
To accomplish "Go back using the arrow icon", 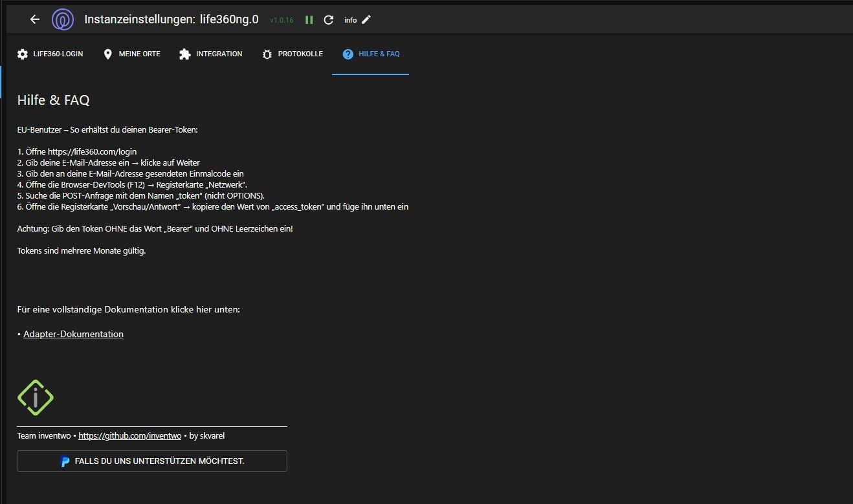I will point(35,19).
